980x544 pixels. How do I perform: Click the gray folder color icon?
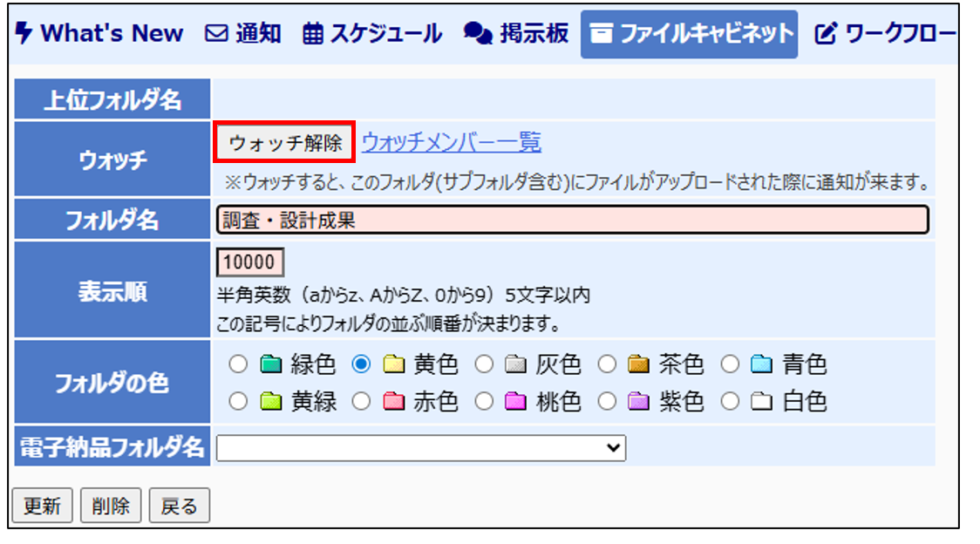[516, 364]
